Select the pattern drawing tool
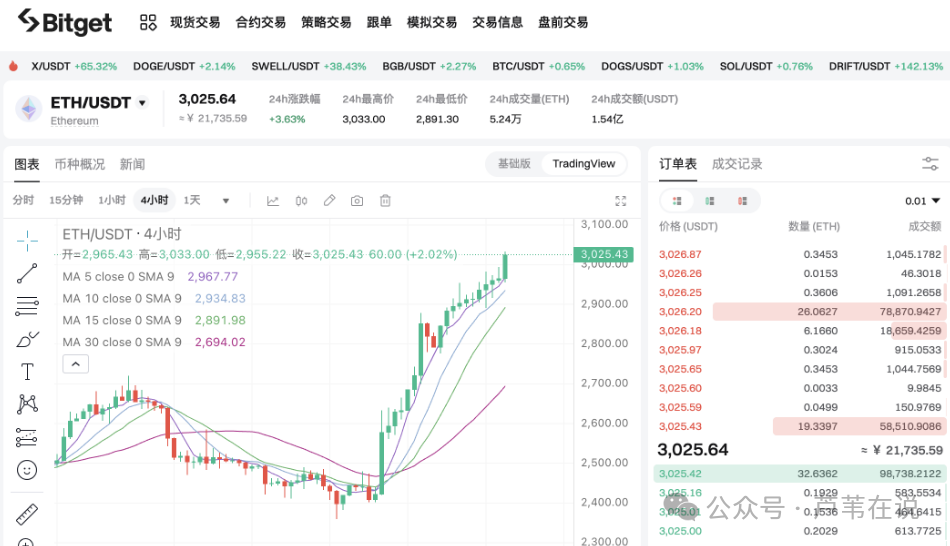The image size is (950, 546). pos(27,404)
